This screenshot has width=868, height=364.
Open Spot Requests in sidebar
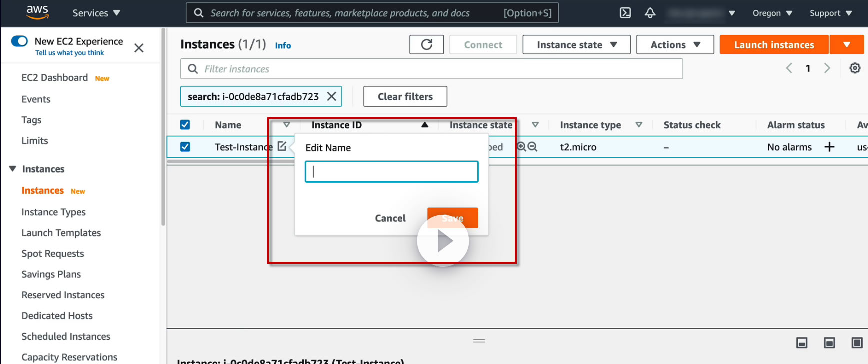click(x=53, y=254)
